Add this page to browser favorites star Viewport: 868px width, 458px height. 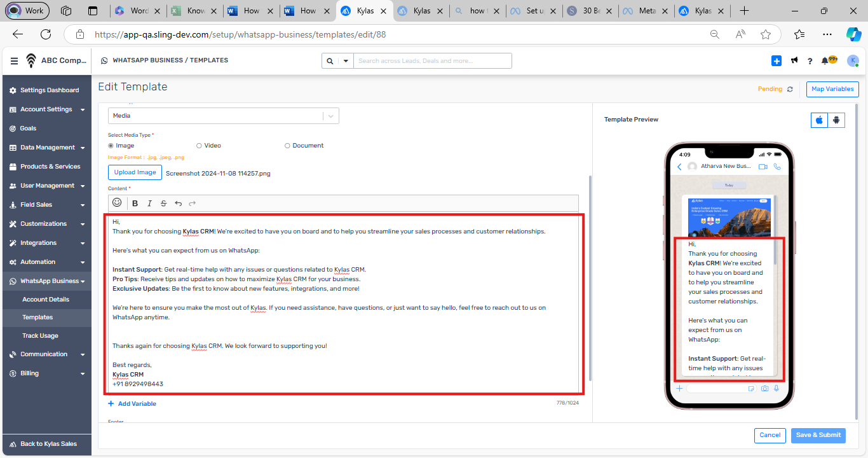[x=766, y=34]
